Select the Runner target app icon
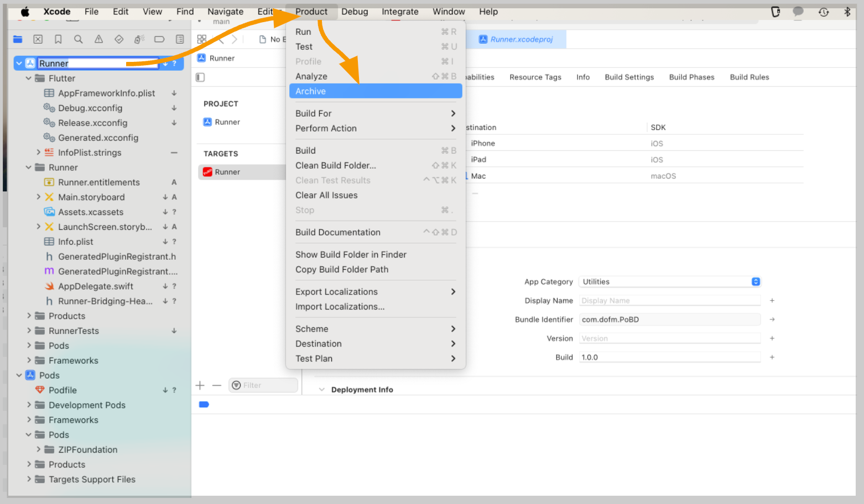Screen dimensions: 864x504 (x=207, y=172)
